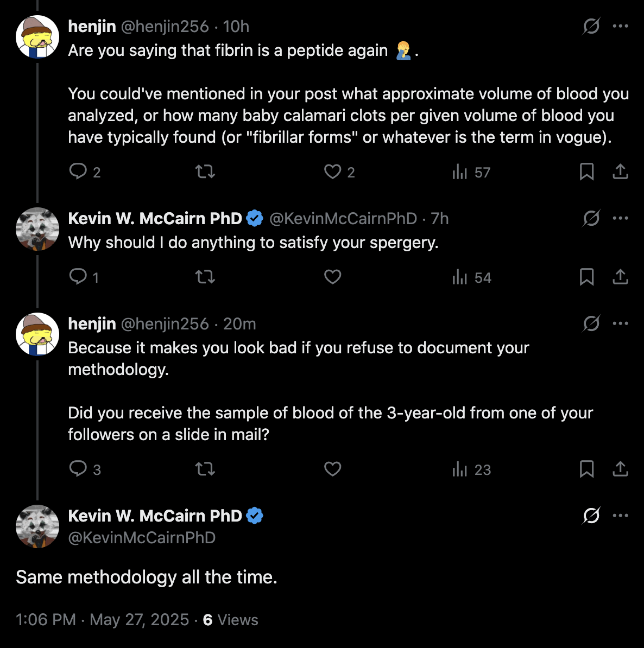Share henjin's tweet about documenting methodology
Screen dimensions: 644x648
(620, 469)
